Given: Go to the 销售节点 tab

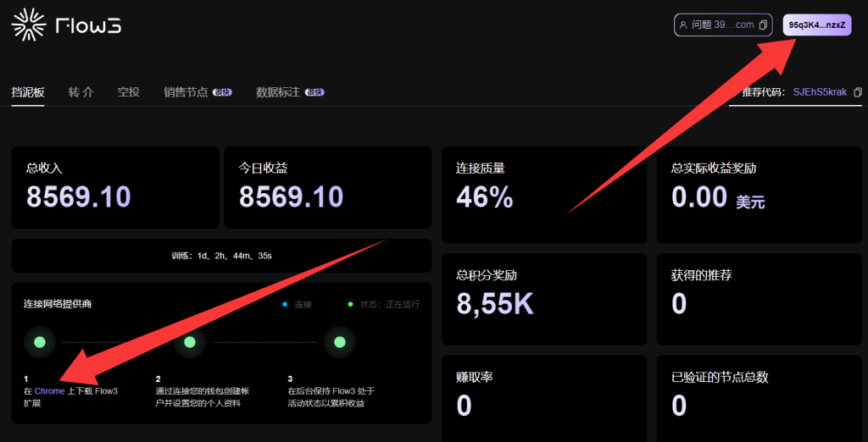Looking at the screenshot, I should point(186,92).
